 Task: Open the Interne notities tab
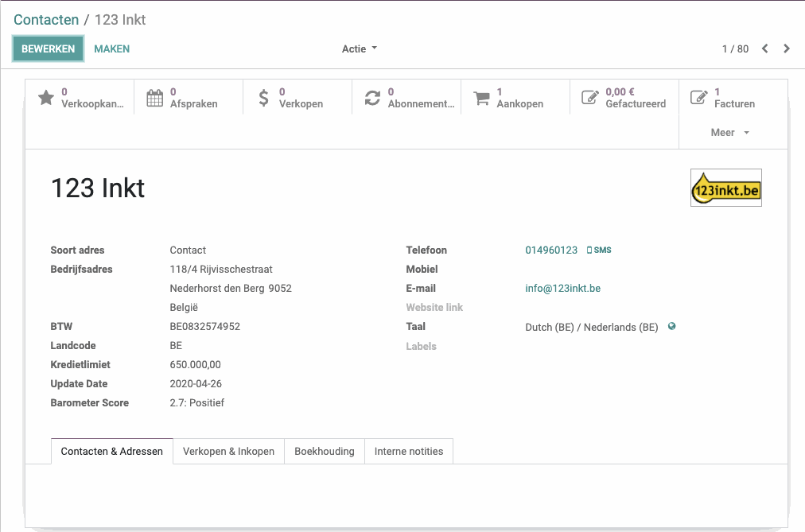tap(409, 451)
